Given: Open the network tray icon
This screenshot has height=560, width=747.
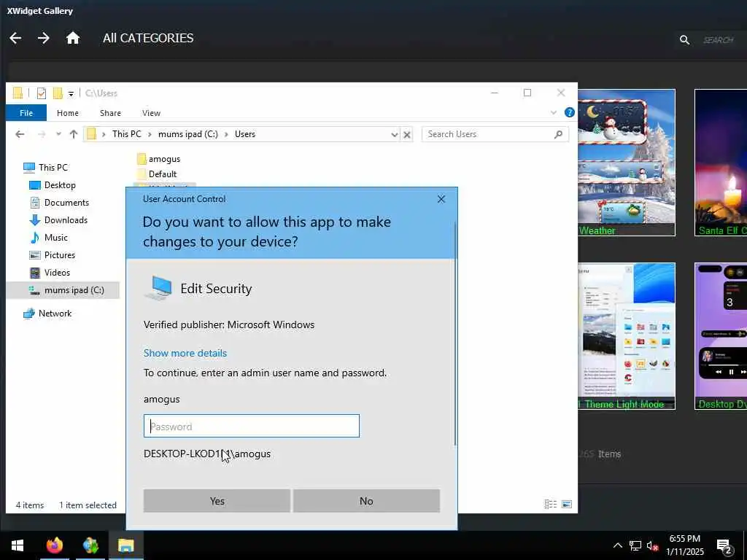Looking at the screenshot, I should coord(635,545).
